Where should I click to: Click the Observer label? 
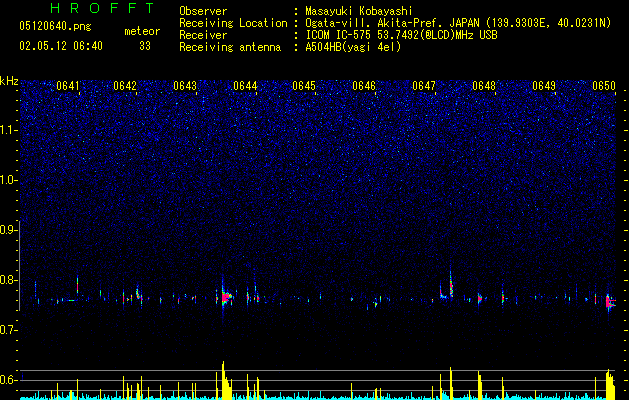pyautogui.click(x=203, y=11)
